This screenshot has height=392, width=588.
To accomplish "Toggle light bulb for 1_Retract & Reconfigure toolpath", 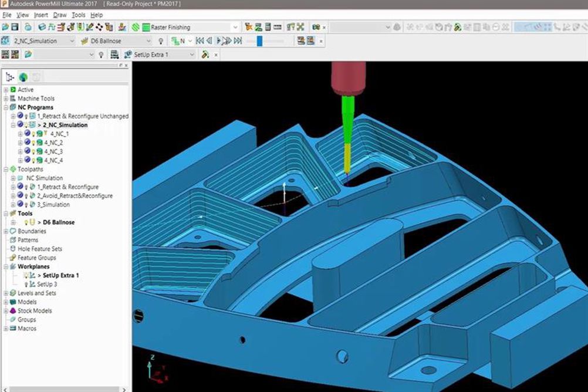I will pos(26,187).
